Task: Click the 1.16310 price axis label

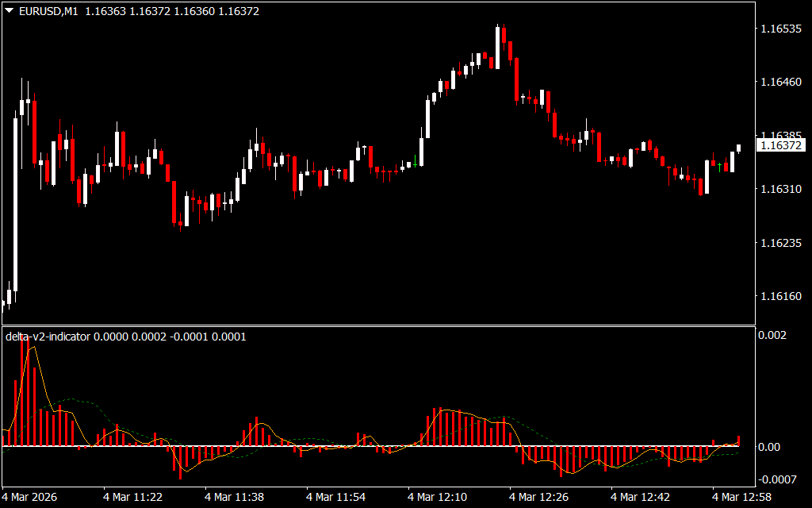Action: pyautogui.click(x=781, y=190)
